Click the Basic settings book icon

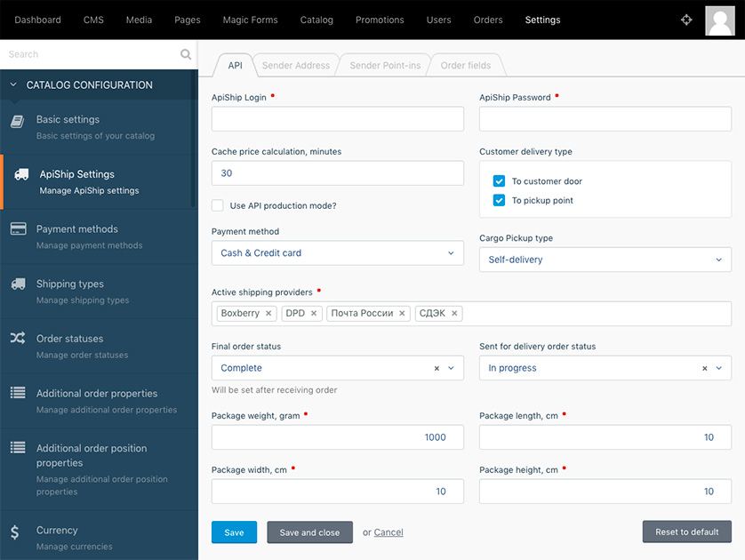click(x=18, y=122)
